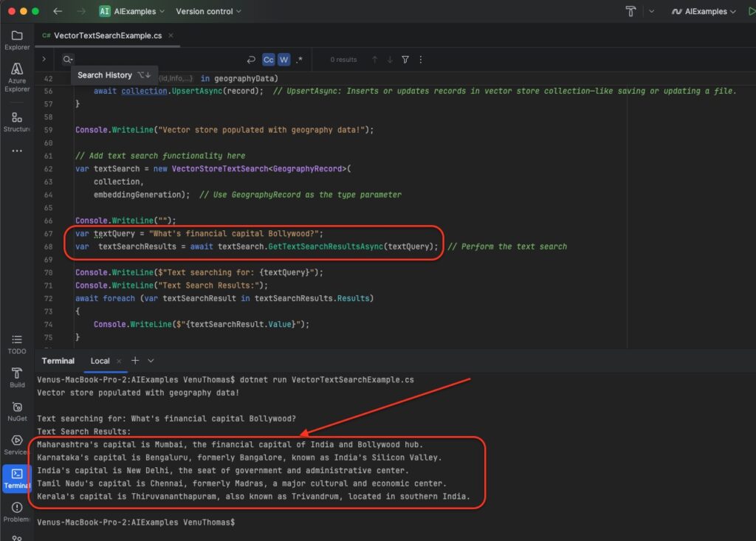This screenshot has width=756, height=541.
Task: Select the VectorTextSearchExample.cs editor tab
Action: coord(107,35)
